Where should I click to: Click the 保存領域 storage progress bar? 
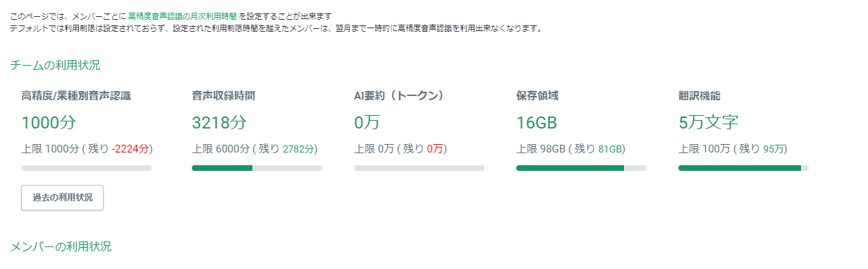pyautogui.click(x=581, y=168)
